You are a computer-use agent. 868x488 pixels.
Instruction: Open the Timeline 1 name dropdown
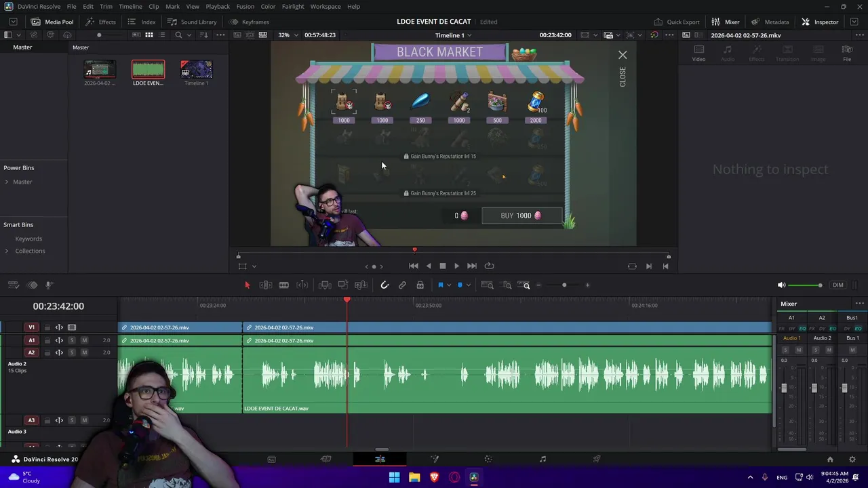tap(454, 35)
